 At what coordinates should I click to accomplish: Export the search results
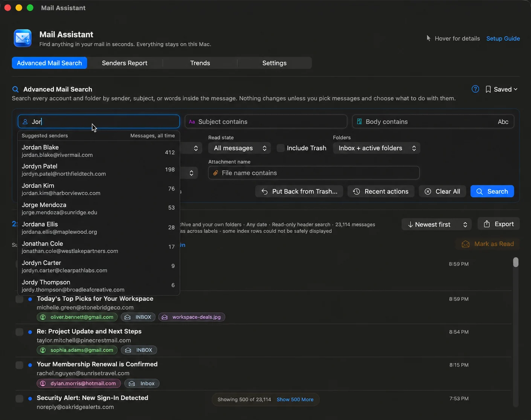tap(499, 224)
